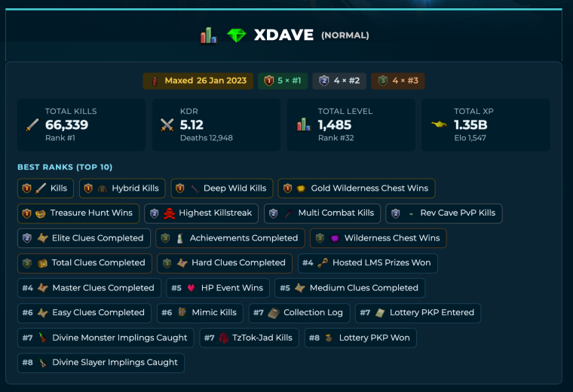The width and height of the screenshot is (573, 392).
Task: Click the Maxed 26 Jan 2023 text
Action: [x=206, y=81]
